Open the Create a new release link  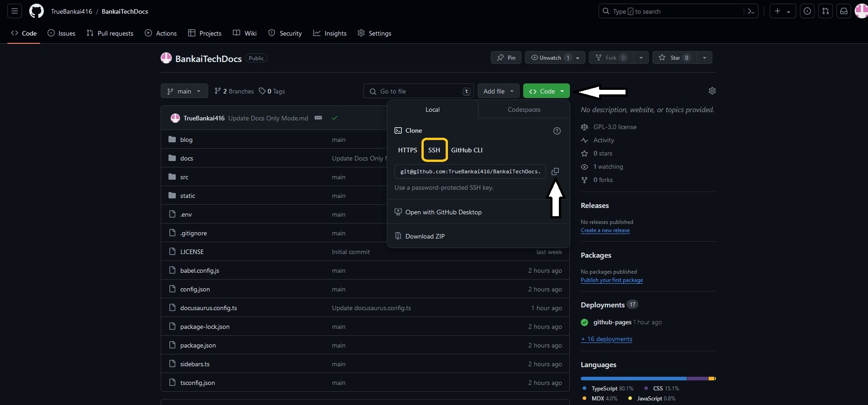(x=605, y=230)
